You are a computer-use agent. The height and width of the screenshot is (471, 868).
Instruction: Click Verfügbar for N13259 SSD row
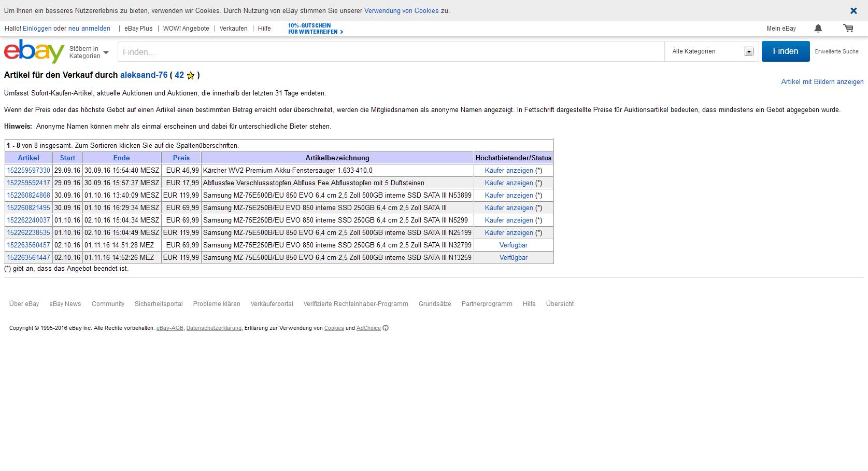[x=514, y=257]
